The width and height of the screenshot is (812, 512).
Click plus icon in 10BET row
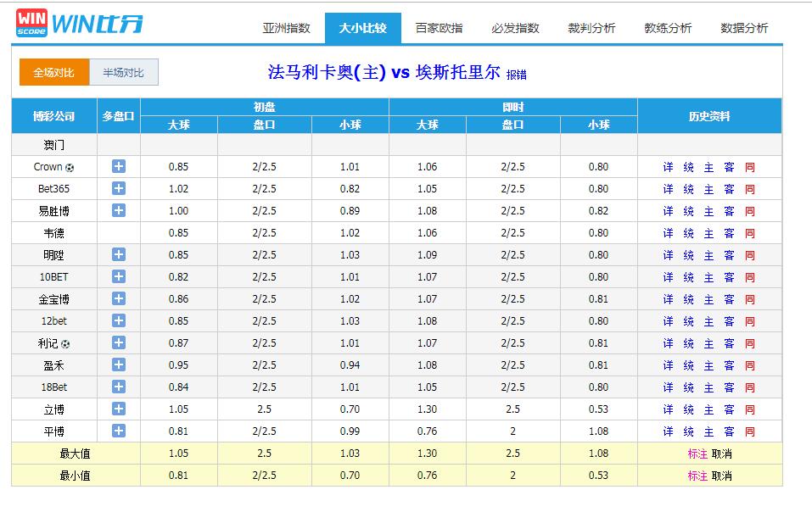point(119,276)
